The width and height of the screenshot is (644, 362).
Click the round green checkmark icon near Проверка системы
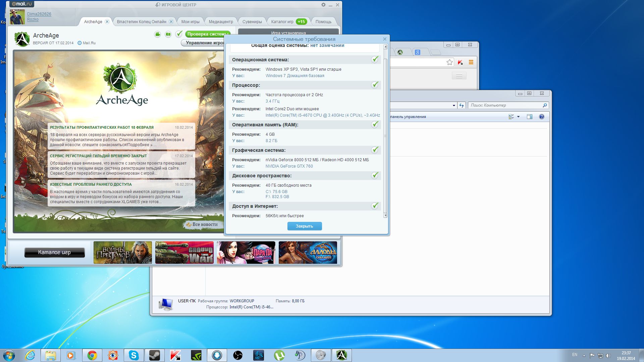[179, 34]
